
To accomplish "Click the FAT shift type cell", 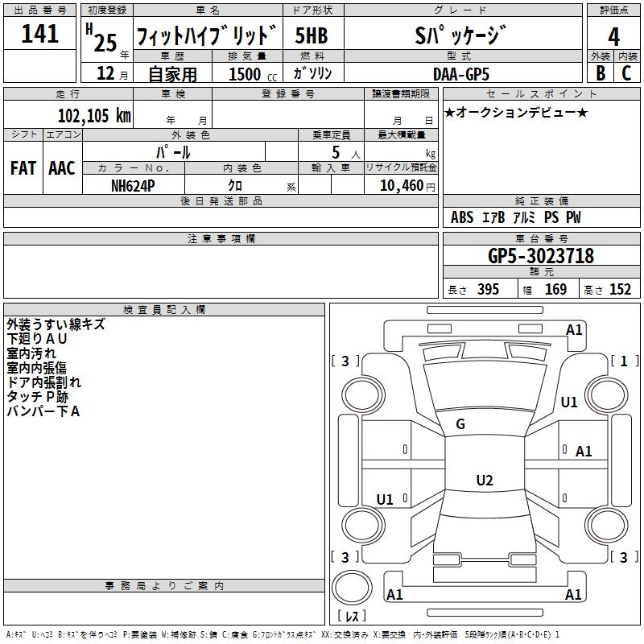I will pos(23,168).
